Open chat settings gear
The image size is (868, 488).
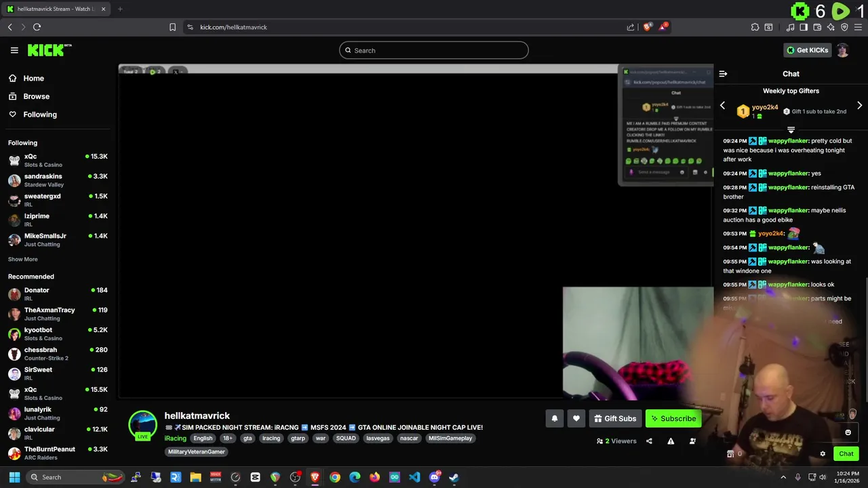(x=823, y=454)
